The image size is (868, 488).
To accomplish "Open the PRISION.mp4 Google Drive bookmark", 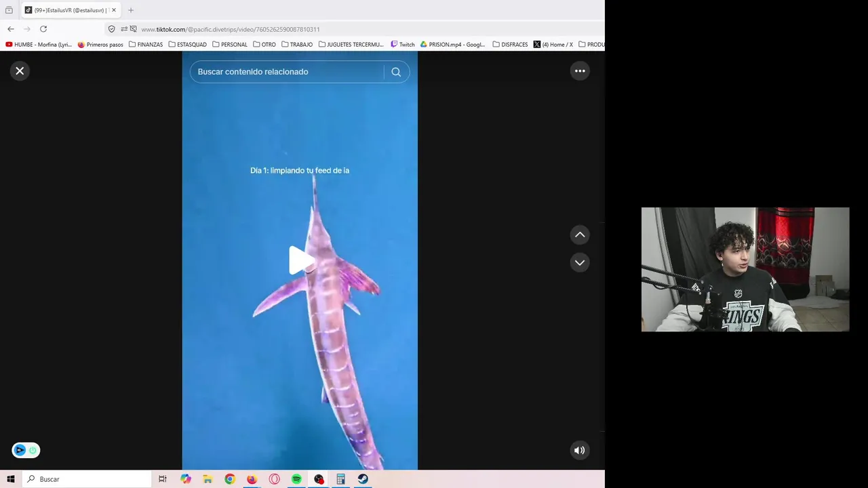I will click(453, 45).
